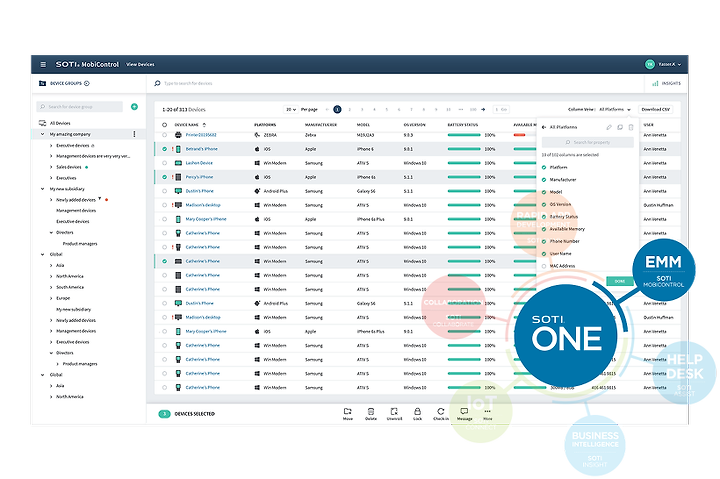Click the round icon beside Device Groups
Screen dimensions: 720x479
click(87, 83)
